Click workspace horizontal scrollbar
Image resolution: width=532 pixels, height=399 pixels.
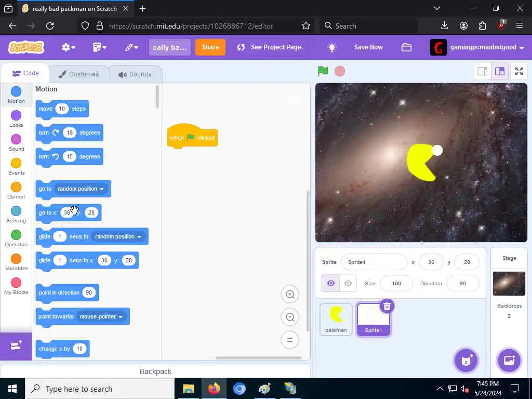click(x=259, y=357)
